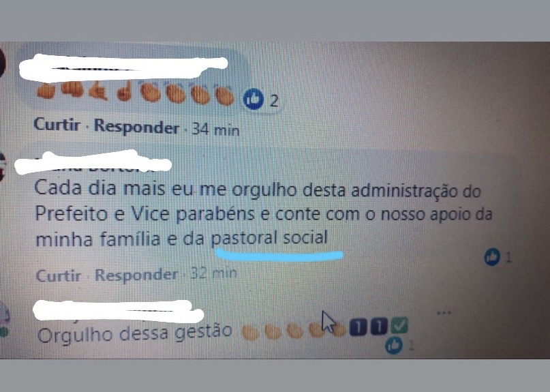The width and height of the screenshot is (550, 392).
Task: Open the blue like reaction icon showing 2
Action: point(254,99)
